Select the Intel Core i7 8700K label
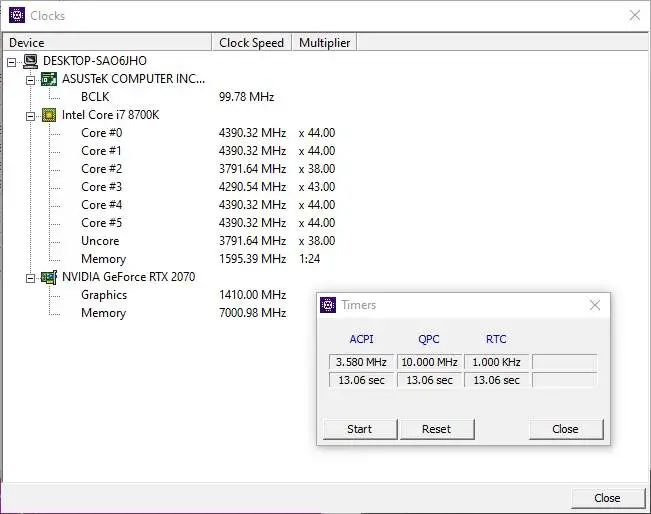This screenshot has height=514, width=651. [110, 115]
